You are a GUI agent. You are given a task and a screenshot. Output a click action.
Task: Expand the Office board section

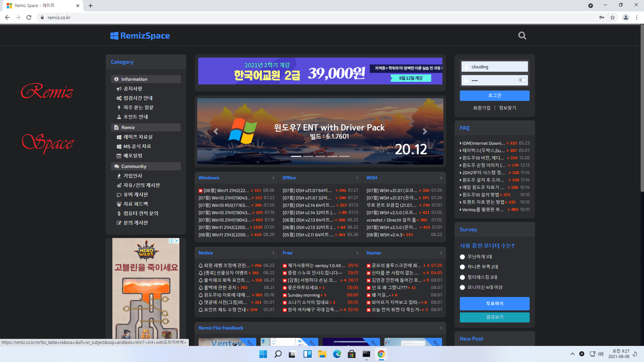(x=357, y=178)
